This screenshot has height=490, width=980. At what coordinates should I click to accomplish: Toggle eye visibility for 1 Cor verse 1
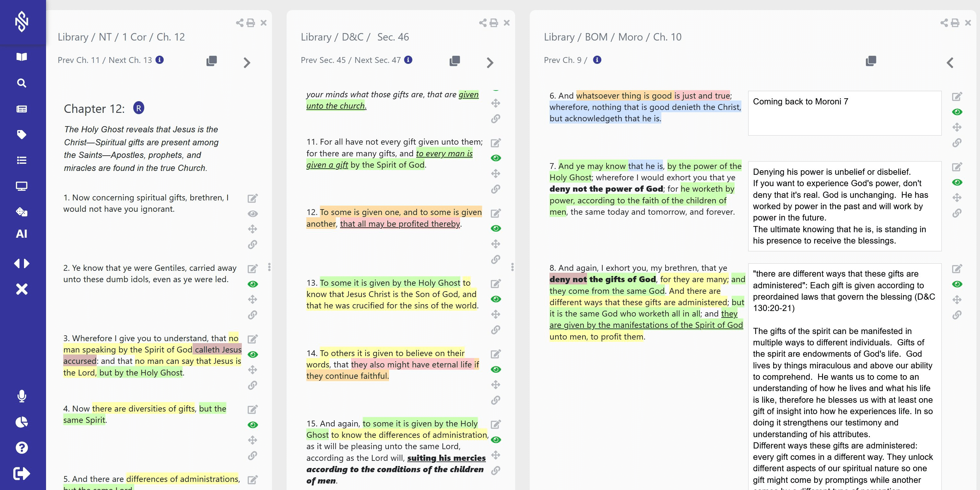(253, 213)
